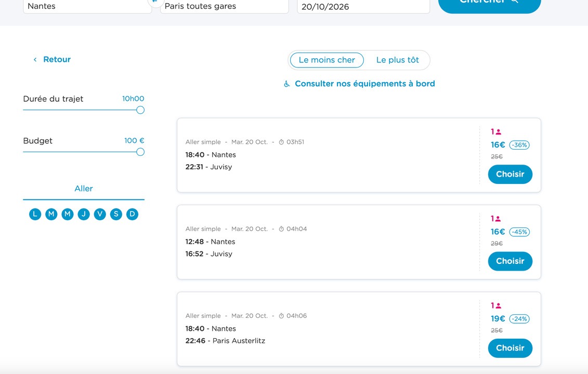Select the Aller tab
The width and height of the screenshot is (588, 374).
84,189
